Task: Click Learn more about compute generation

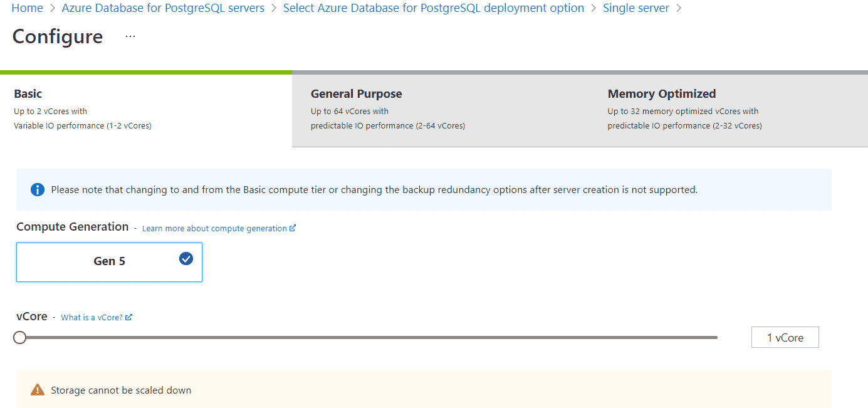Action: pyautogui.click(x=213, y=228)
